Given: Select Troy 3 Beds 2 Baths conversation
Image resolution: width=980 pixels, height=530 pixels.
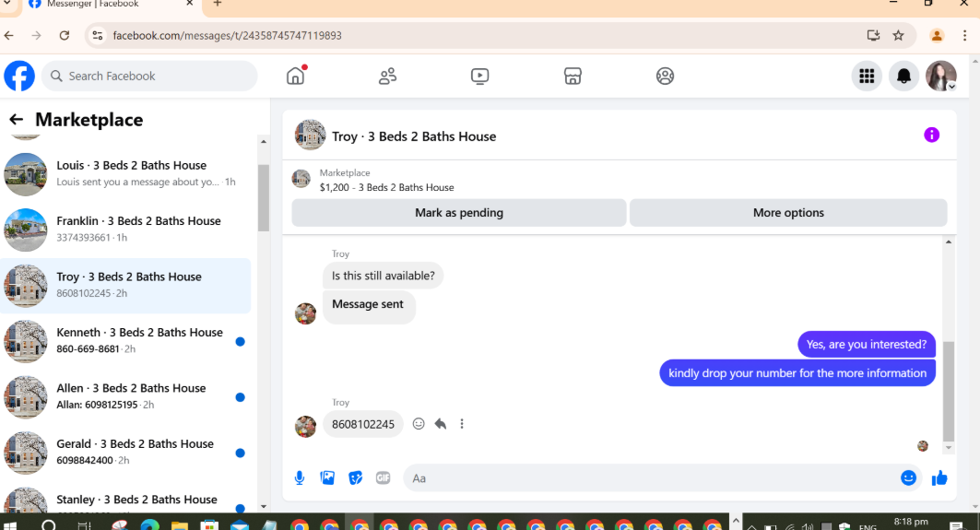Looking at the screenshot, I should (x=125, y=285).
